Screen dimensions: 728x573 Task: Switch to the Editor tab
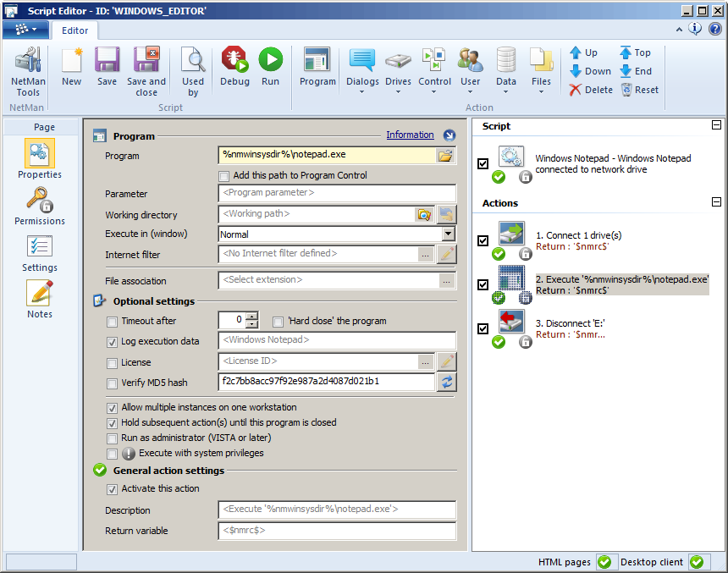point(74,30)
